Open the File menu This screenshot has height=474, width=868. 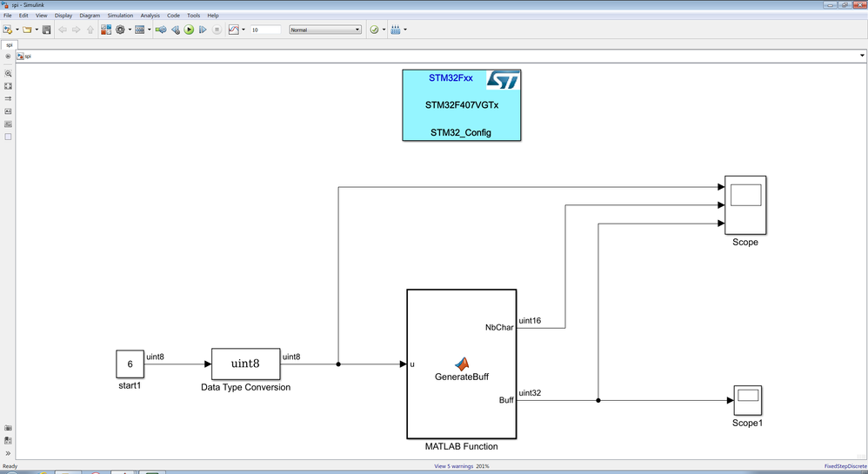click(8, 16)
